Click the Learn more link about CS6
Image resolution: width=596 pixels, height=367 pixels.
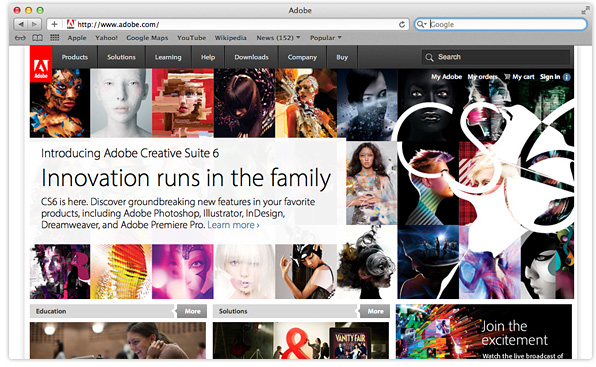tap(233, 225)
